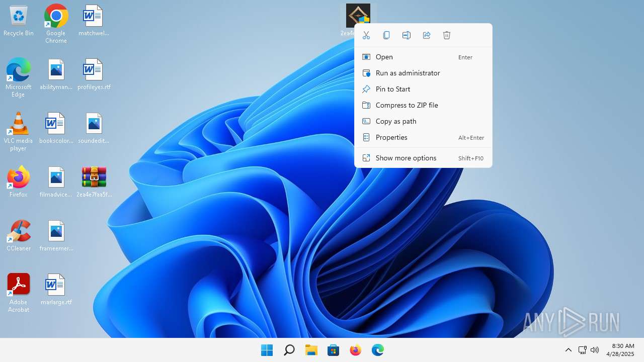Screen dimensions: 644x362
Task: Select Copy as path
Action: coord(423,121)
